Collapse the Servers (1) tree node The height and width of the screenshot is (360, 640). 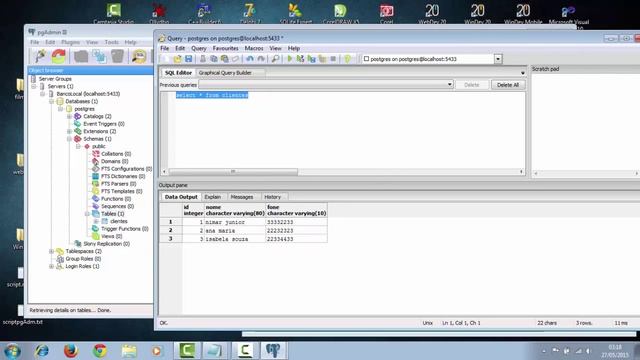coord(34,86)
